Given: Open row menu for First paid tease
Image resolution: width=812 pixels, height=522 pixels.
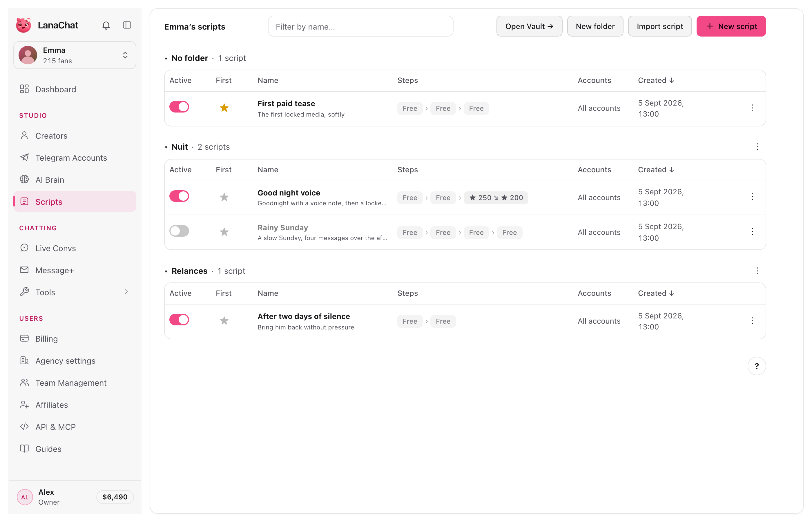Looking at the screenshot, I should (x=752, y=108).
